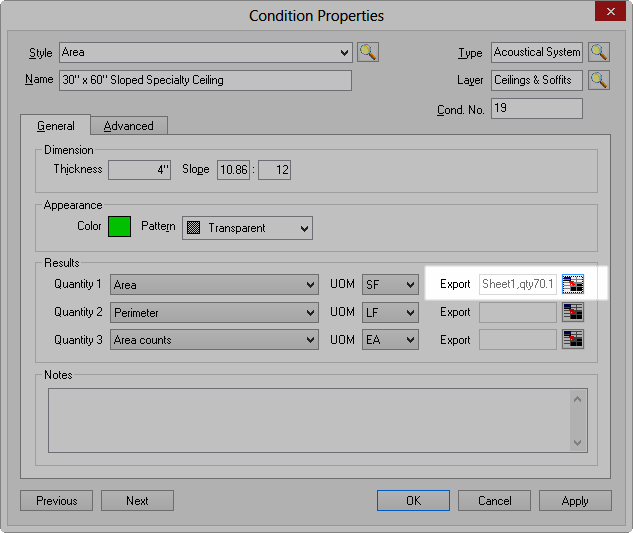The width and height of the screenshot is (633, 533).
Task: Switch to the General tab
Action: (56, 126)
